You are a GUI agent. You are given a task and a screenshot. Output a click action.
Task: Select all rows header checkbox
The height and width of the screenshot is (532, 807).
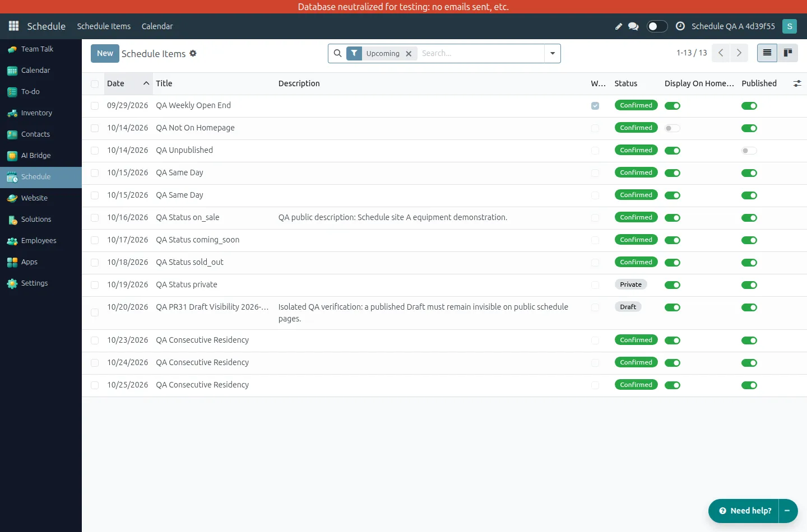pos(95,84)
